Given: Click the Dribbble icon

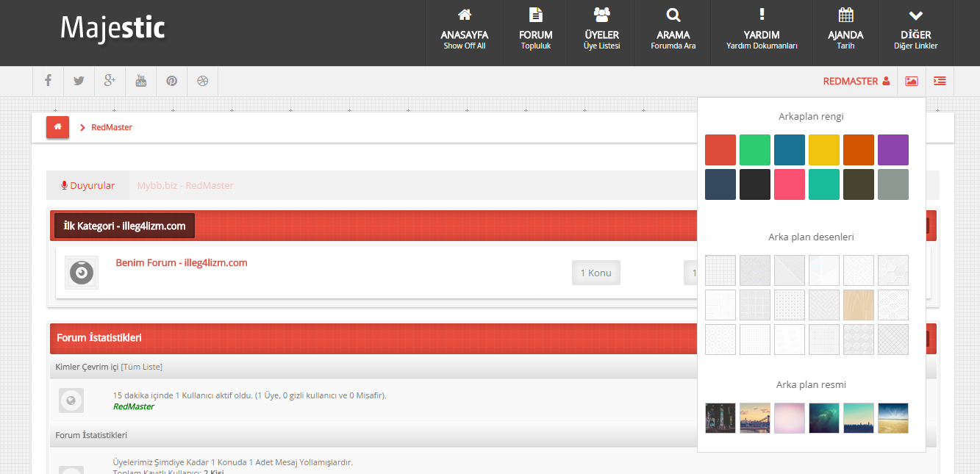Looking at the screenshot, I should coord(202,81).
